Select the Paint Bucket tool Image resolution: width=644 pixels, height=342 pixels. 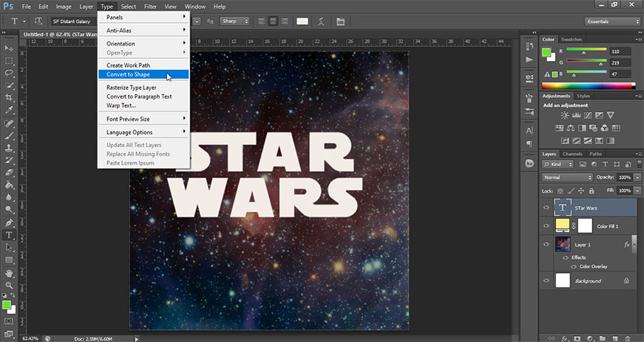[x=9, y=185]
